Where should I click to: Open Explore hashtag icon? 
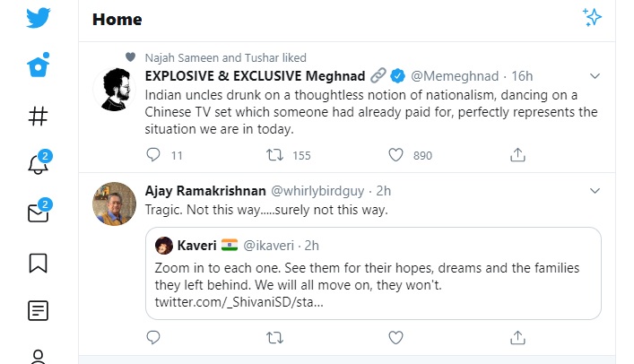(38, 116)
